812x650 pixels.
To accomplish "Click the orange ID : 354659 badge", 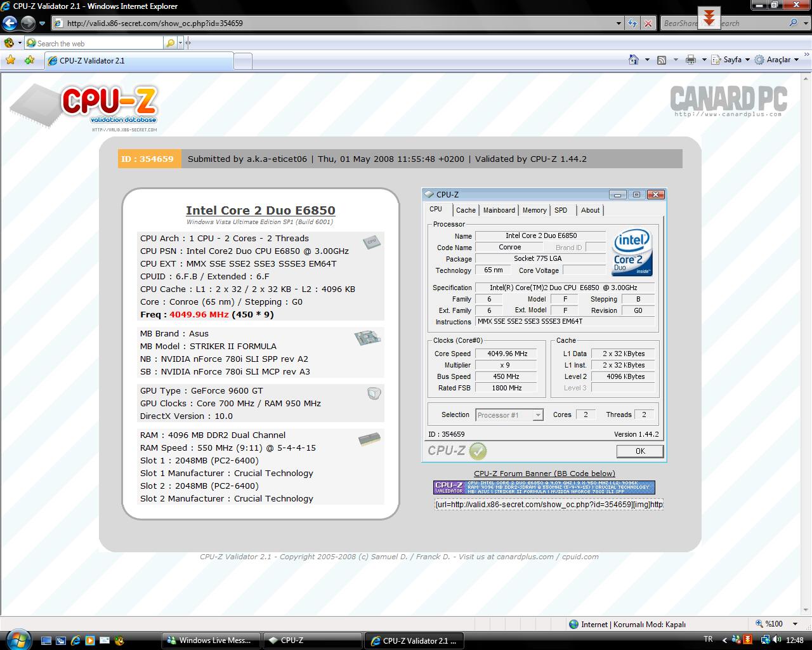I will click(149, 159).
